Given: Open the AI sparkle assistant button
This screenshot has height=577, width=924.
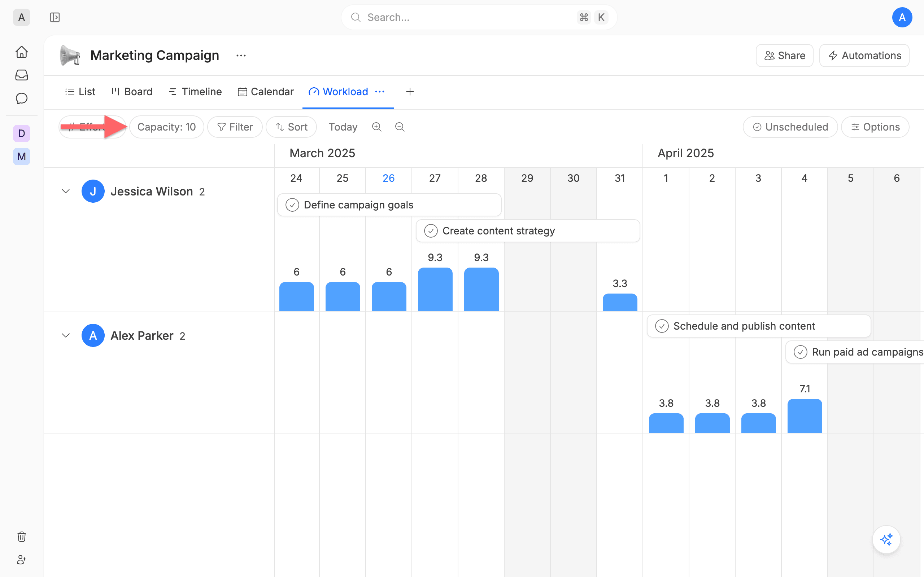Looking at the screenshot, I should pyautogui.click(x=886, y=539).
